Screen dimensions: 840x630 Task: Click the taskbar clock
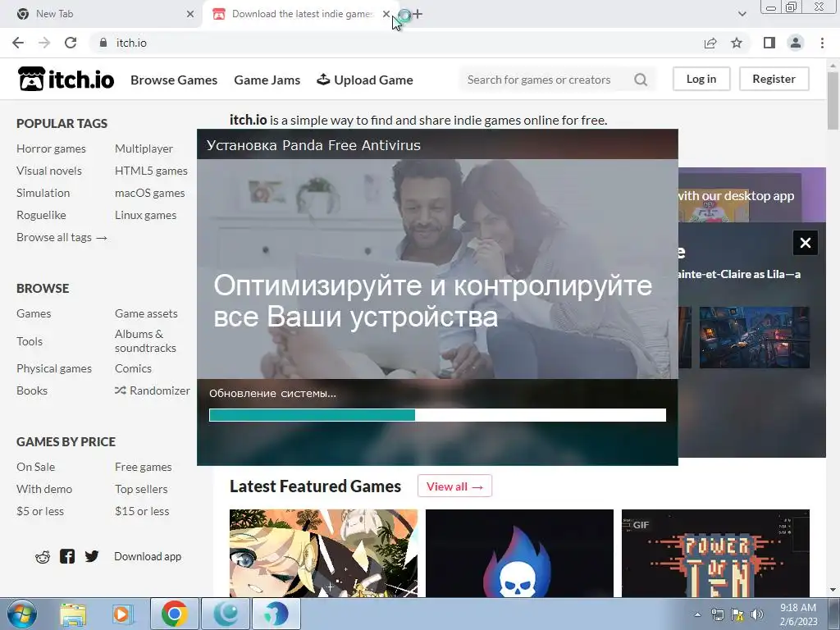click(x=798, y=614)
